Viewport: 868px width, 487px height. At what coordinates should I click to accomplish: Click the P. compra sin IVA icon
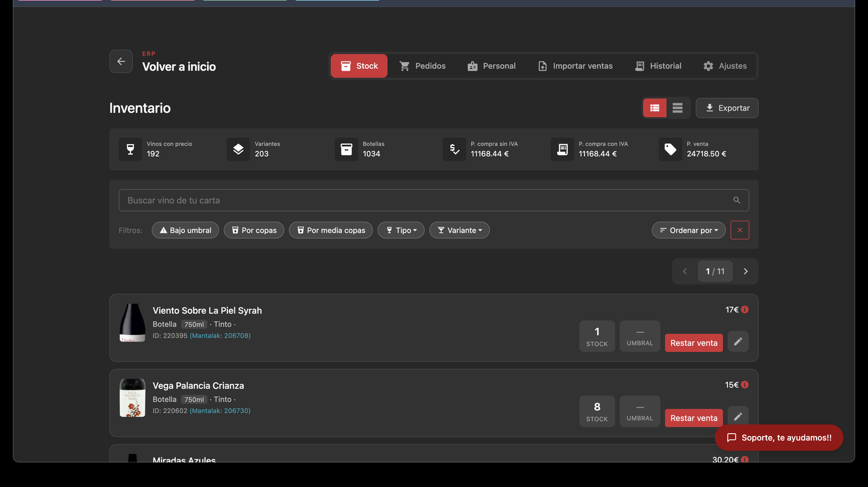tap(454, 149)
